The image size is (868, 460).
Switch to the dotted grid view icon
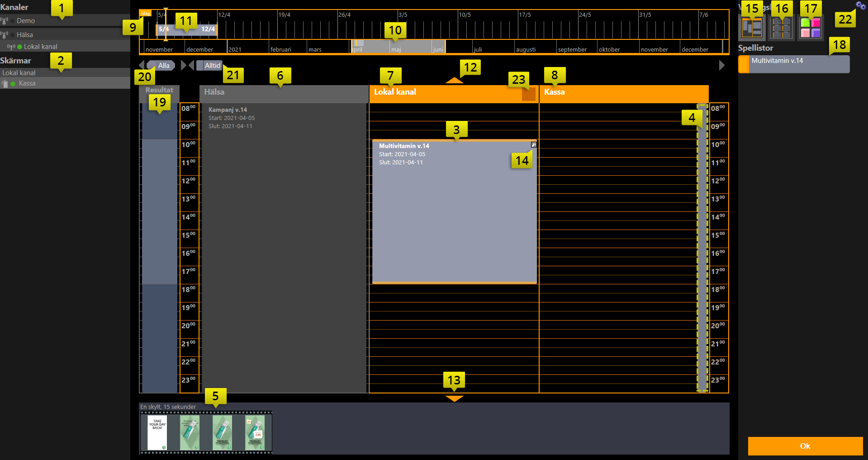click(781, 28)
